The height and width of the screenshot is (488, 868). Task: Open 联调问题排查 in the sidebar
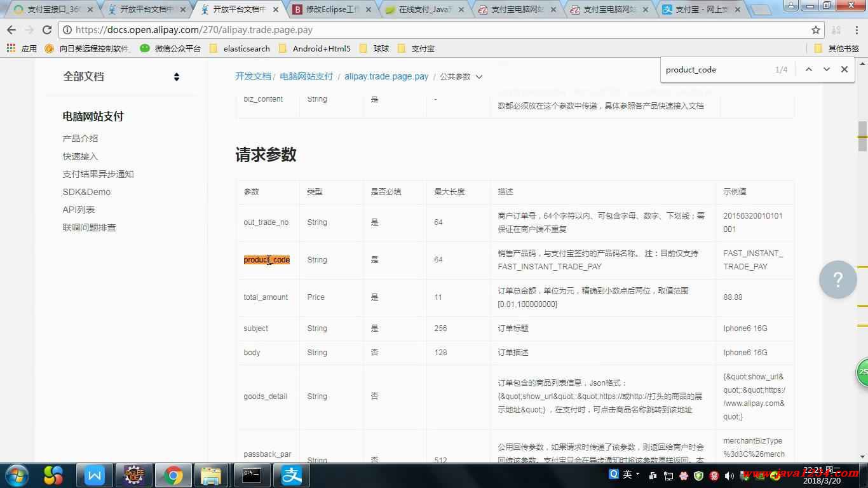coord(89,227)
